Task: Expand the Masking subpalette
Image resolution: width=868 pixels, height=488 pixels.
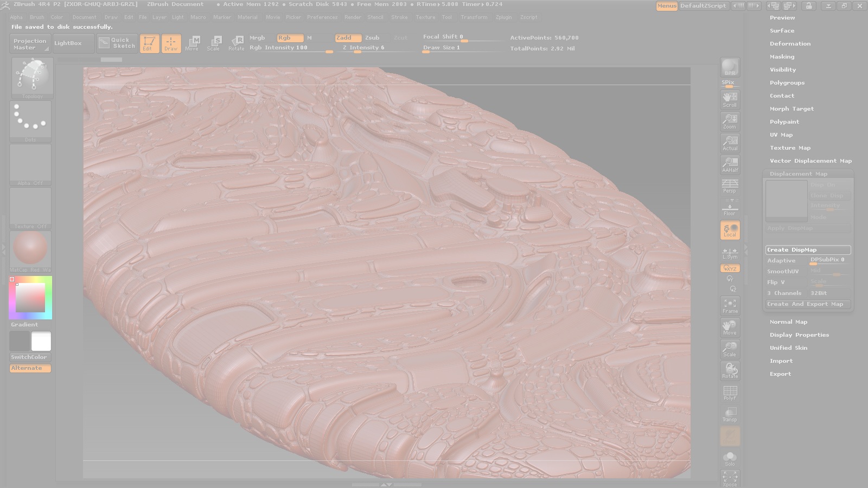Action: (782, 57)
